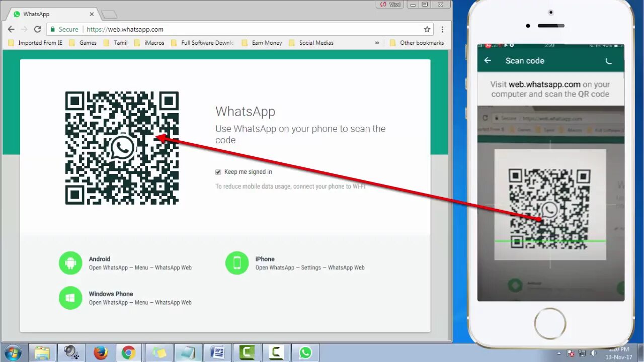Bookmark this page with the star icon

pyautogui.click(x=427, y=29)
